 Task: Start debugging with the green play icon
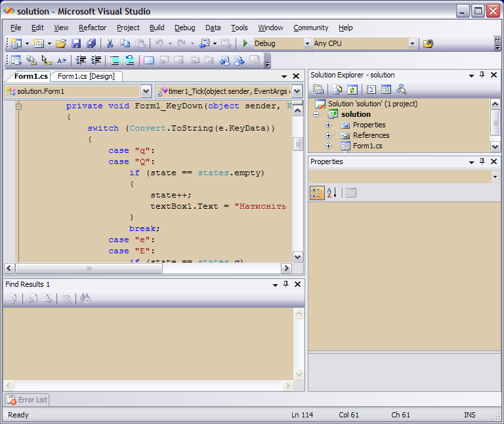pyautogui.click(x=245, y=43)
